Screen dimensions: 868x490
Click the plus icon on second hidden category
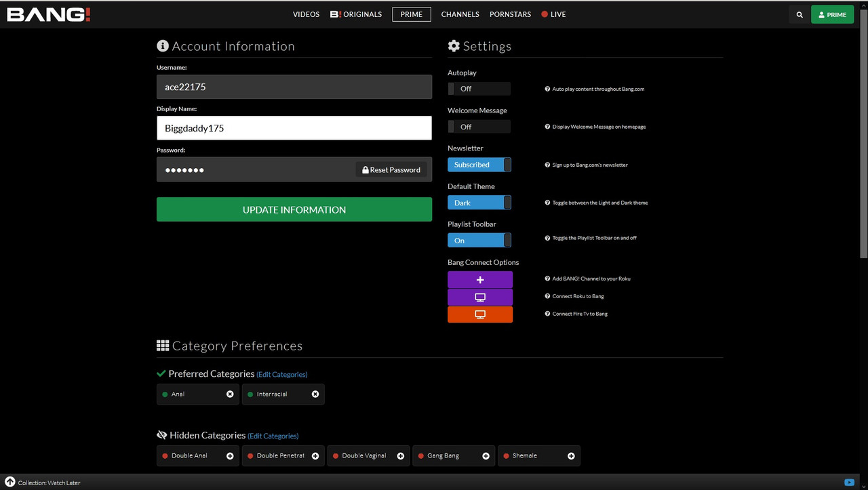pos(315,456)
